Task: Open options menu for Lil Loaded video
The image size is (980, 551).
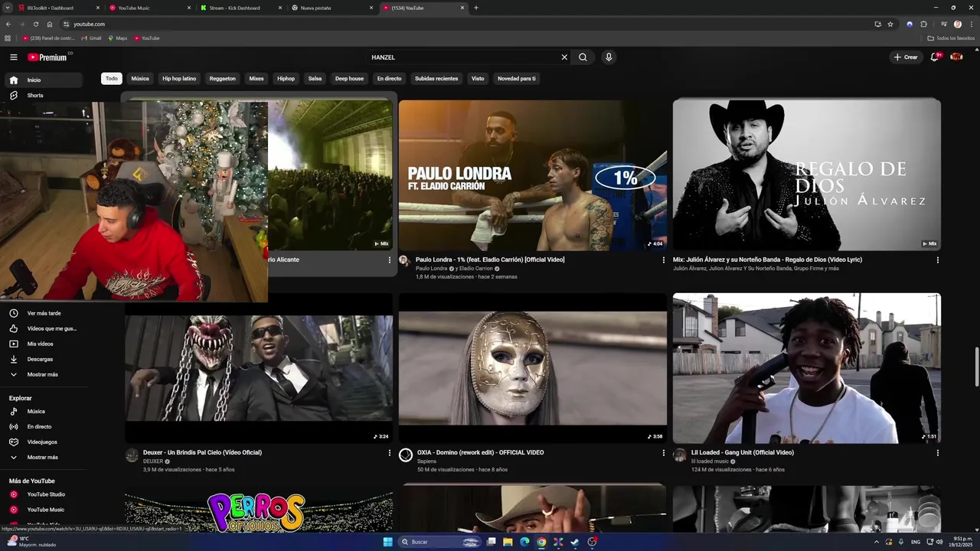Action: [938, 453]
